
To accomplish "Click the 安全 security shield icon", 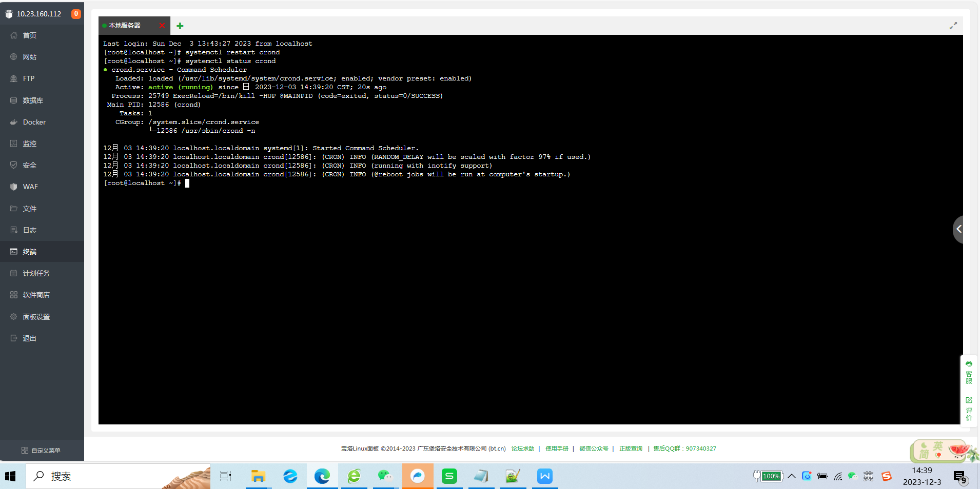I will point(14,165).
